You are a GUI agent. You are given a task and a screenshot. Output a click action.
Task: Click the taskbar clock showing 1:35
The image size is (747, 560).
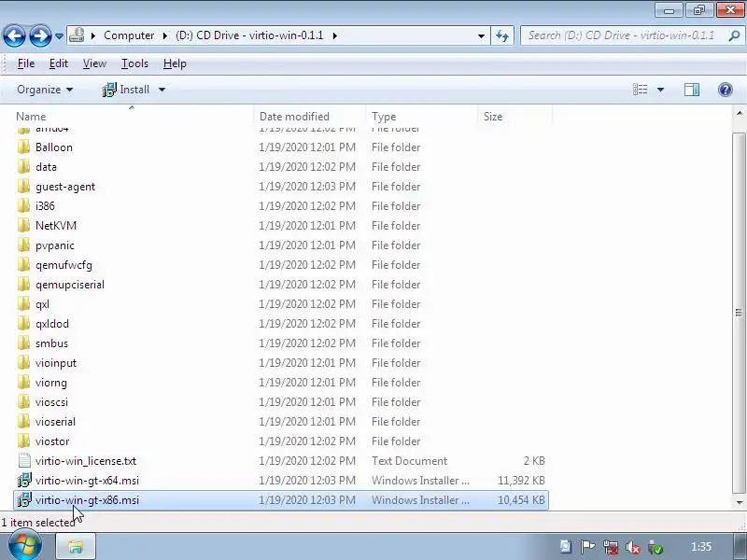pyautogui.click(x=701, y=547)
